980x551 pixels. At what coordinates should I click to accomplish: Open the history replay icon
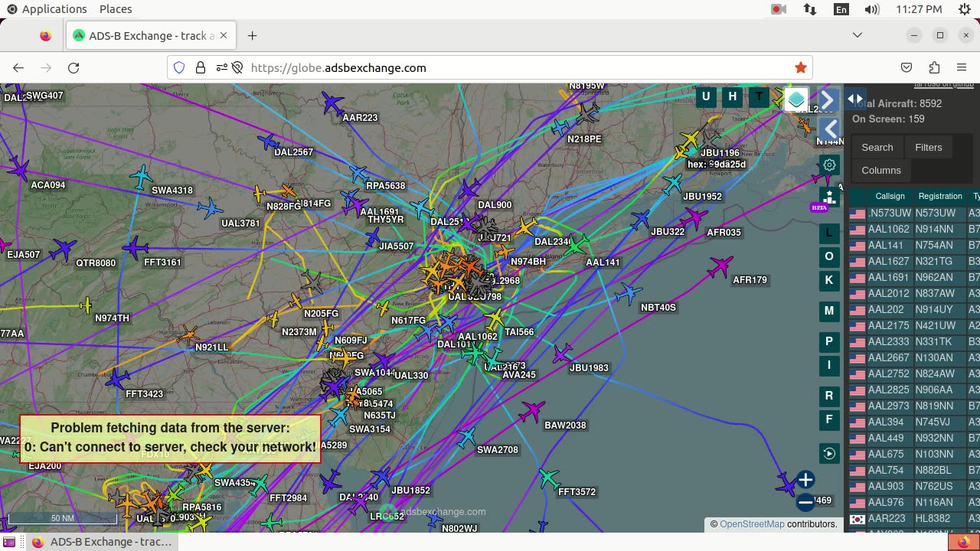(x=829, y=454)
